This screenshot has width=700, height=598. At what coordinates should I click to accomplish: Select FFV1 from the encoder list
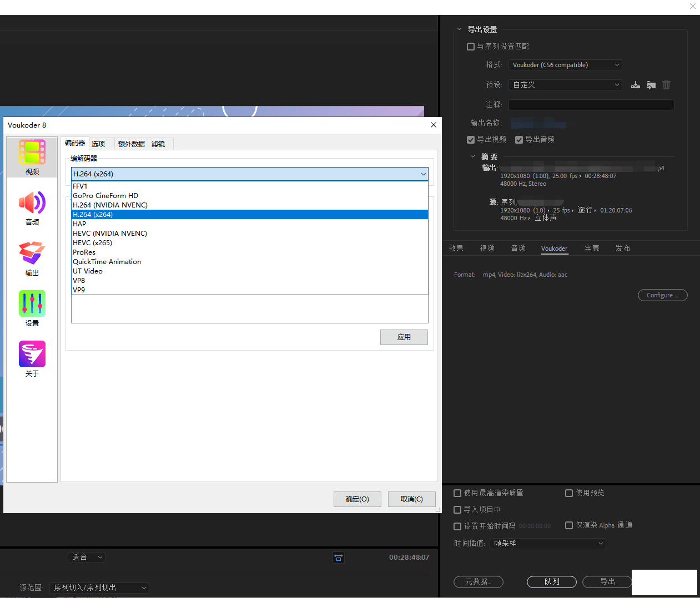click(x=250, y=186)
